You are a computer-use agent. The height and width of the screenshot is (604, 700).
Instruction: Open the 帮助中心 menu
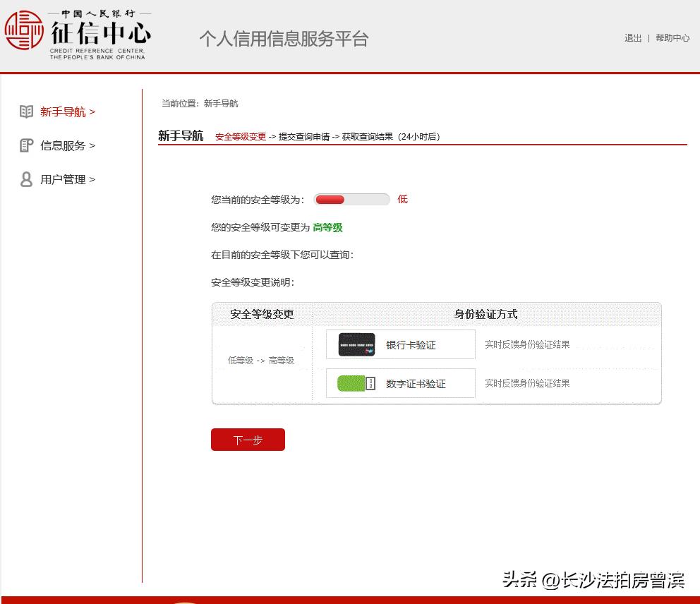672,38
